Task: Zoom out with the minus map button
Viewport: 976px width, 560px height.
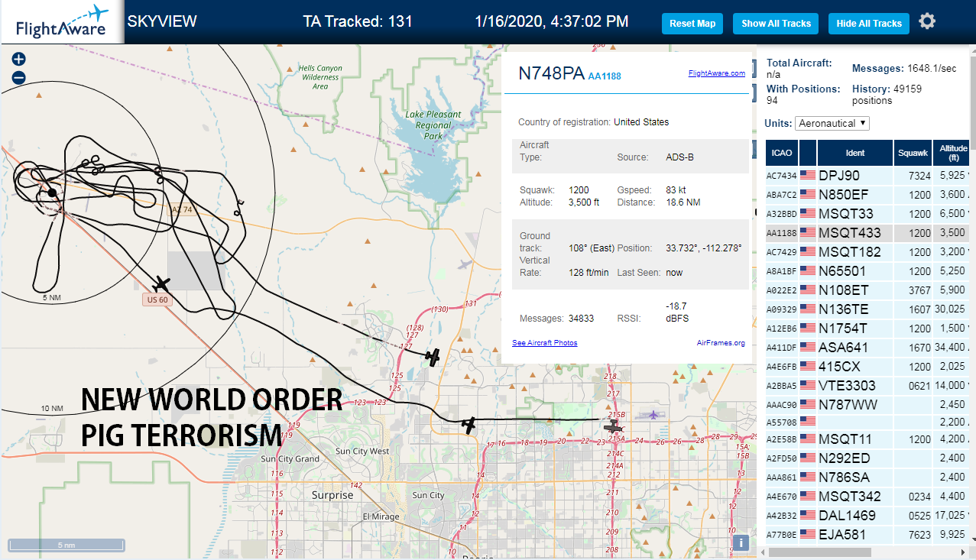Action: click(19, 77)
